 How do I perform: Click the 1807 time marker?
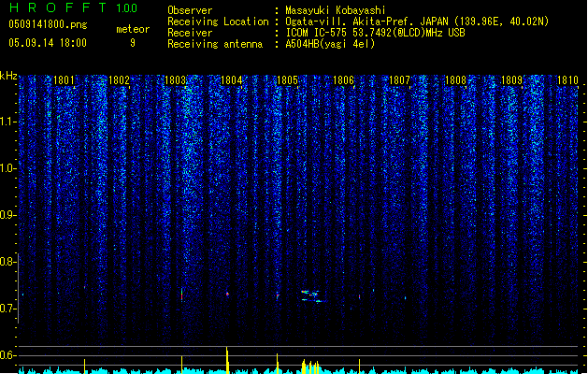pos(399,79)
